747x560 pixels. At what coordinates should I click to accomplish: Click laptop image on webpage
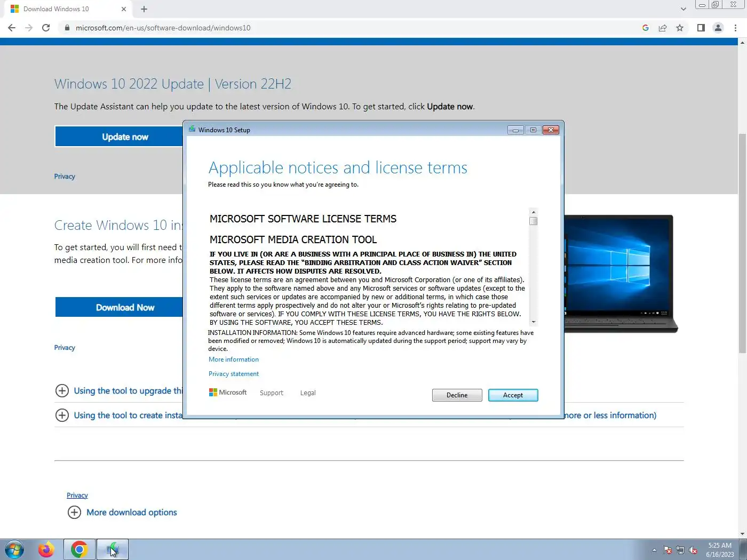click(x=621, y=274)
